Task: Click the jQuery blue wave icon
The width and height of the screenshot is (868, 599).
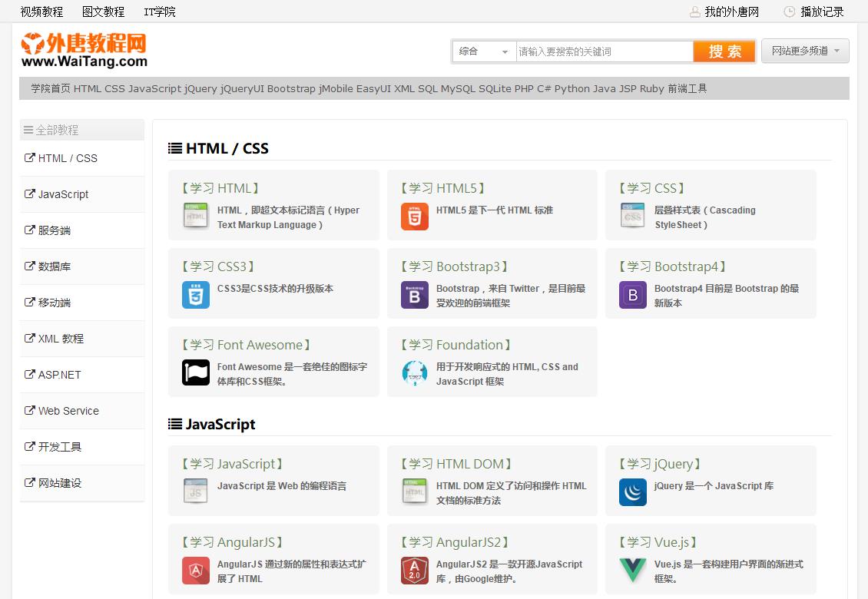Action: (633, 491)
